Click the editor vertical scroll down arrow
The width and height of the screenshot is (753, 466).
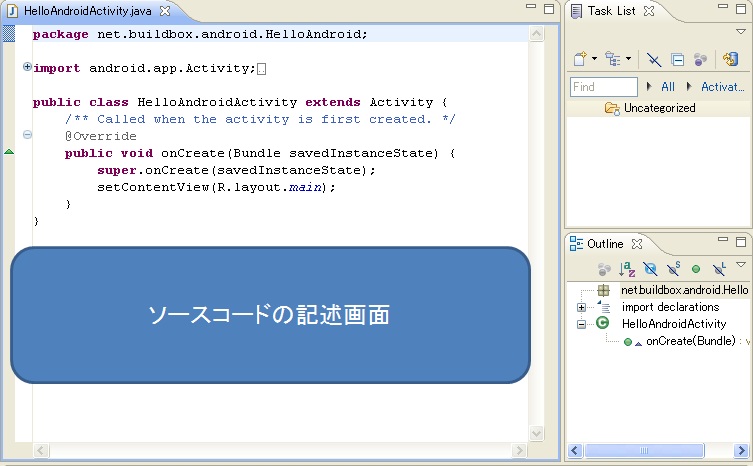536,433
